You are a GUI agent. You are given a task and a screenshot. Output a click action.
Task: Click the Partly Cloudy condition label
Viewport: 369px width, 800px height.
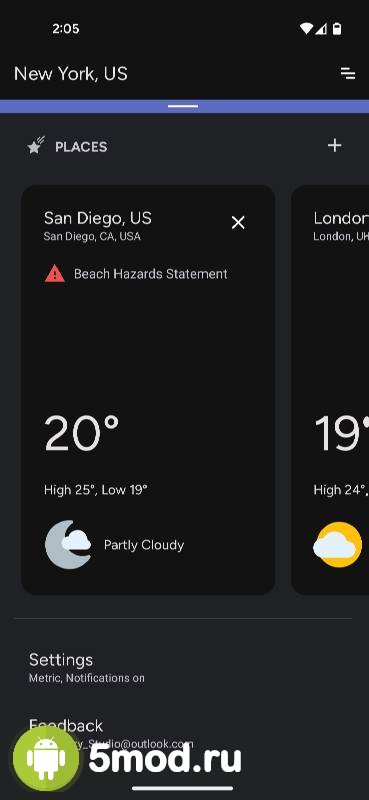pyautogui.click(x=144, y=545)
